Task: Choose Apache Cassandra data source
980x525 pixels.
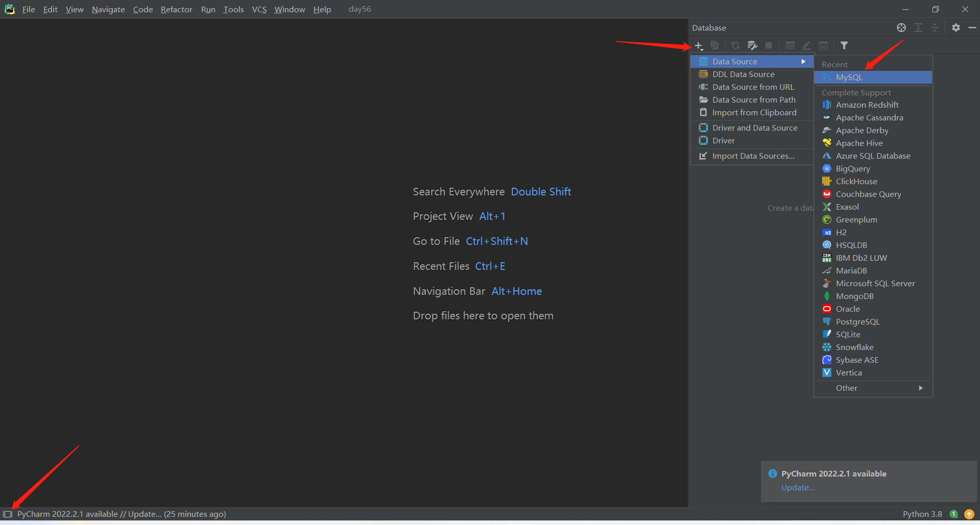Action: click(873, 117)
